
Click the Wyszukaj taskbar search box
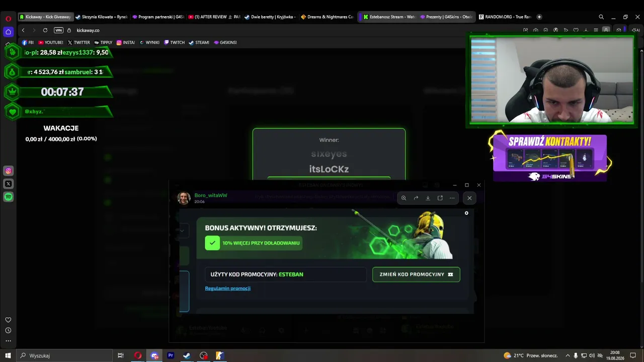[x=65, y=355]
